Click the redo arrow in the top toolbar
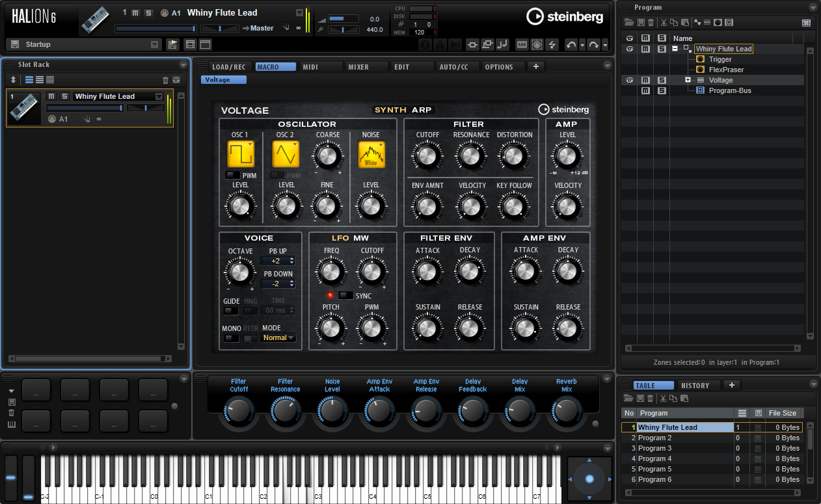 (x=593, y=44)
